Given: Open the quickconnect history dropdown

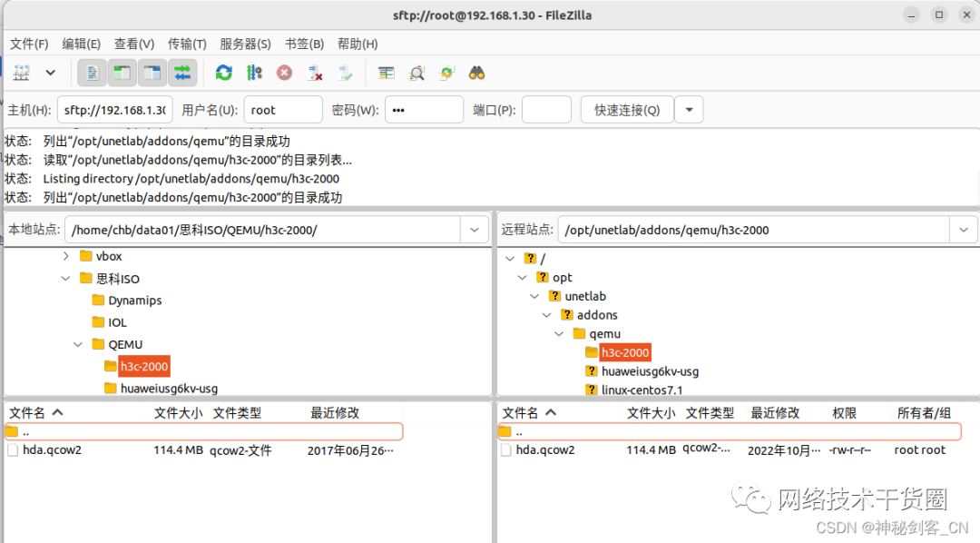Looking at the screenshot, I should coord(689,109).
